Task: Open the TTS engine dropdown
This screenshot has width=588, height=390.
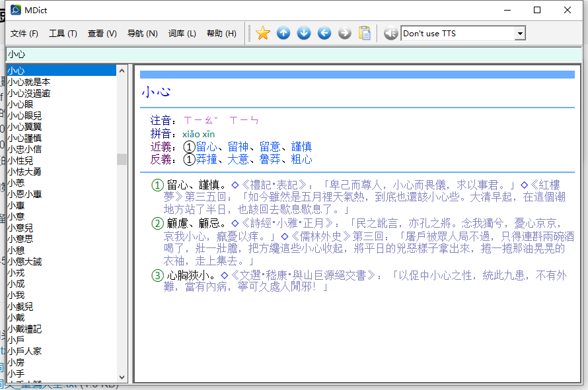Action: [520, 33]
